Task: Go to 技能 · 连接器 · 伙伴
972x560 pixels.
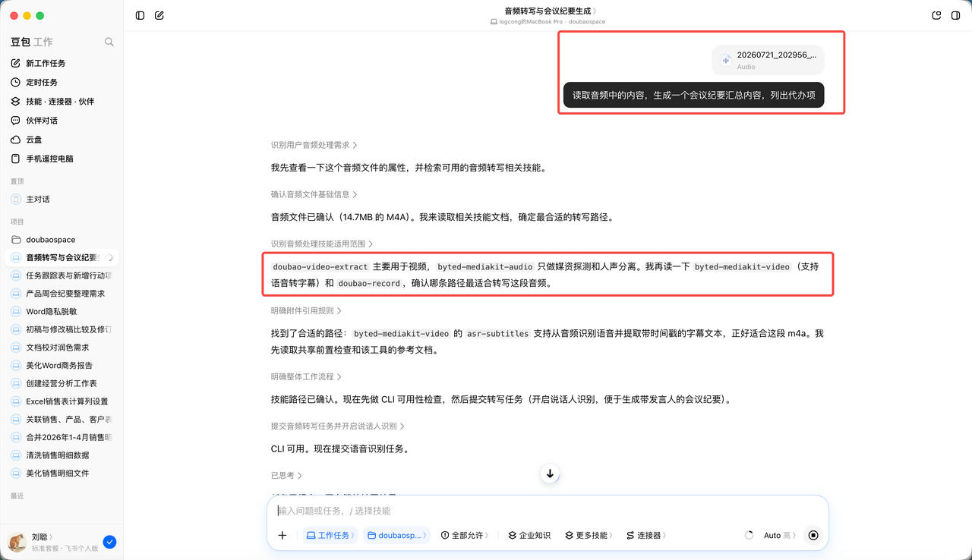Action: (62, 101)
